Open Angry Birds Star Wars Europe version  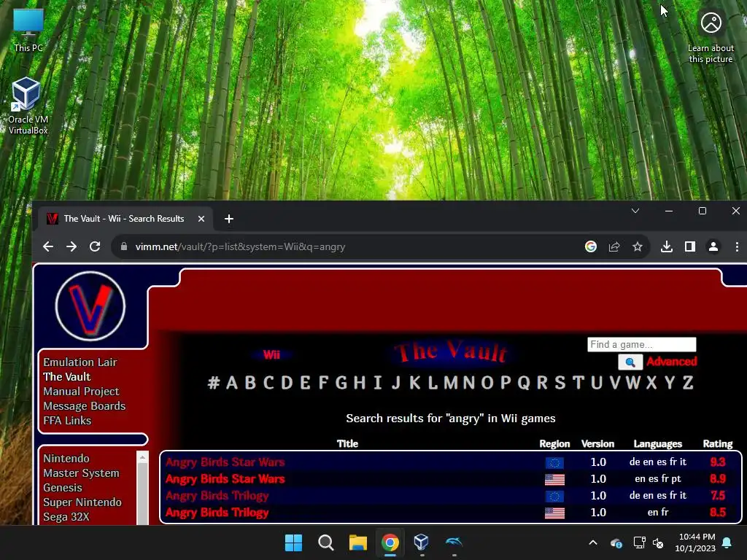coord(225,462)
